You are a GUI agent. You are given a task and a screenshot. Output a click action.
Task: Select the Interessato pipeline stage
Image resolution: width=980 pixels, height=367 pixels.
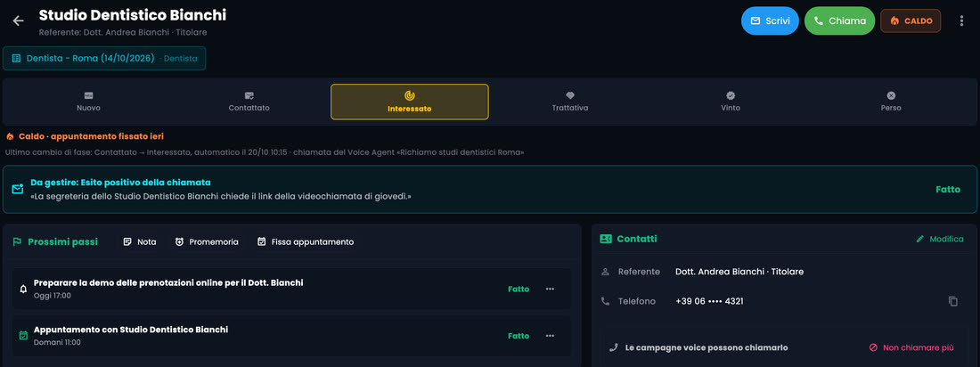[x=410, y=102]
